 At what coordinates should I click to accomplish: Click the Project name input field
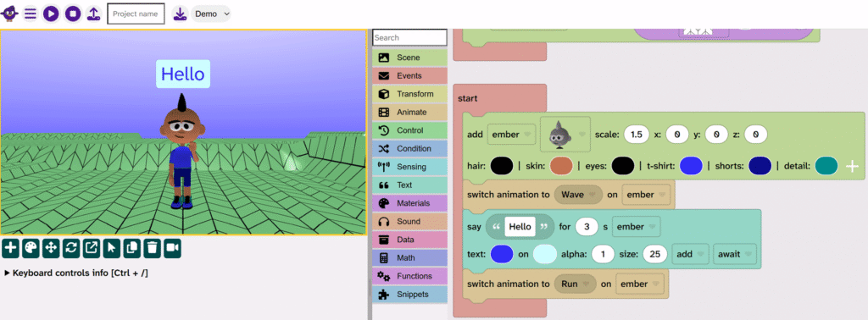click(136, 14)
